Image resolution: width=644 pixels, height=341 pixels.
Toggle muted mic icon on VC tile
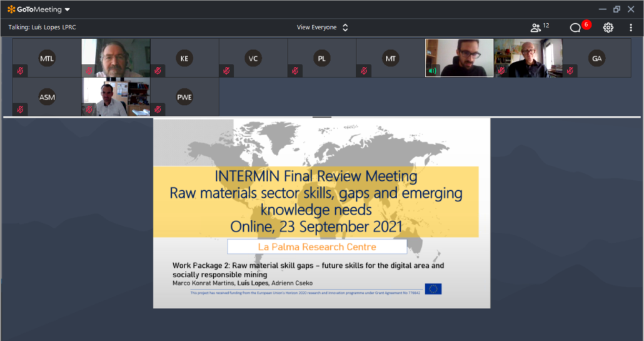tap(226, 71)
